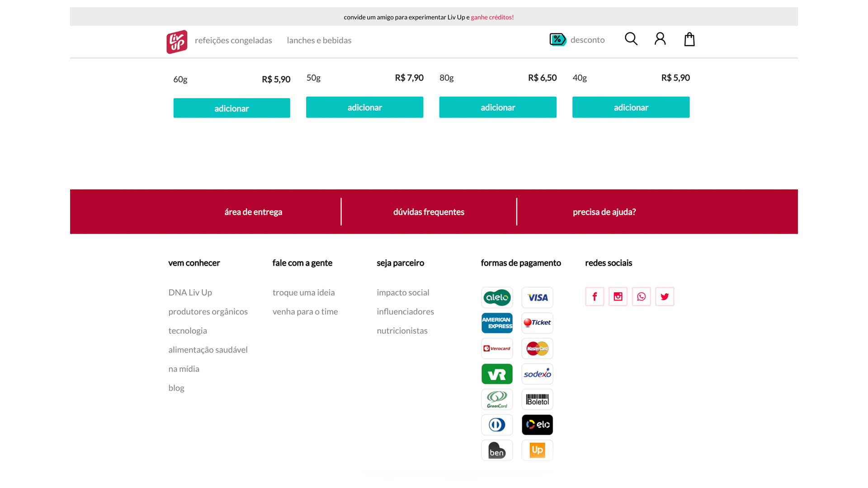Image resolution: width=868 pixels, height=488 pixels.
Task: Open refeições congeladas menu
Action: [x=233, y=40]
